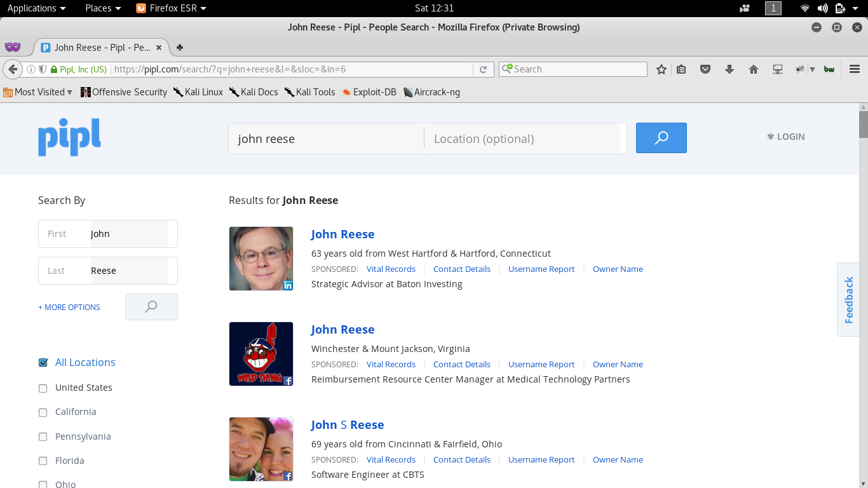Click the site information icon in URL bar

(31, 69)
